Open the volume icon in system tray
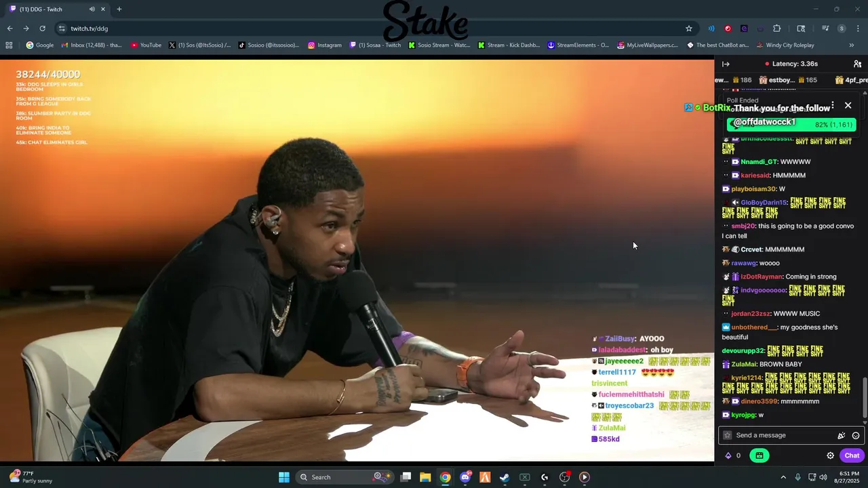 tap(823, 477)
